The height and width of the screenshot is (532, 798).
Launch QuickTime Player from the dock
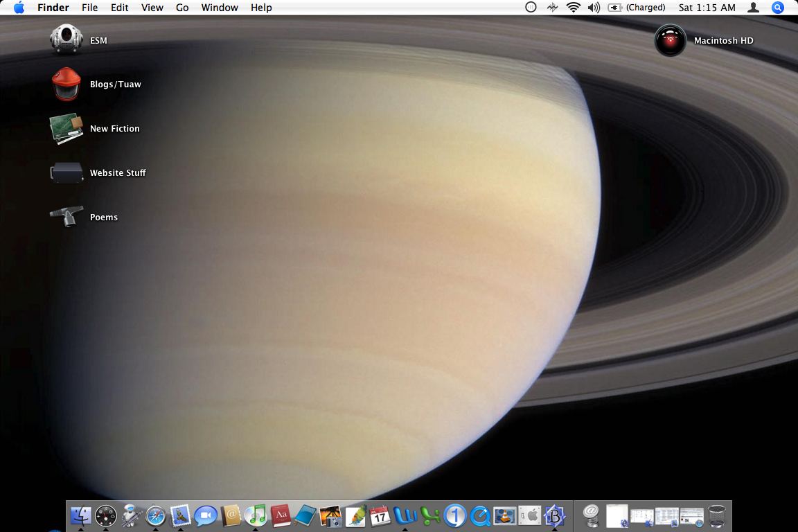tap(479, 515)
